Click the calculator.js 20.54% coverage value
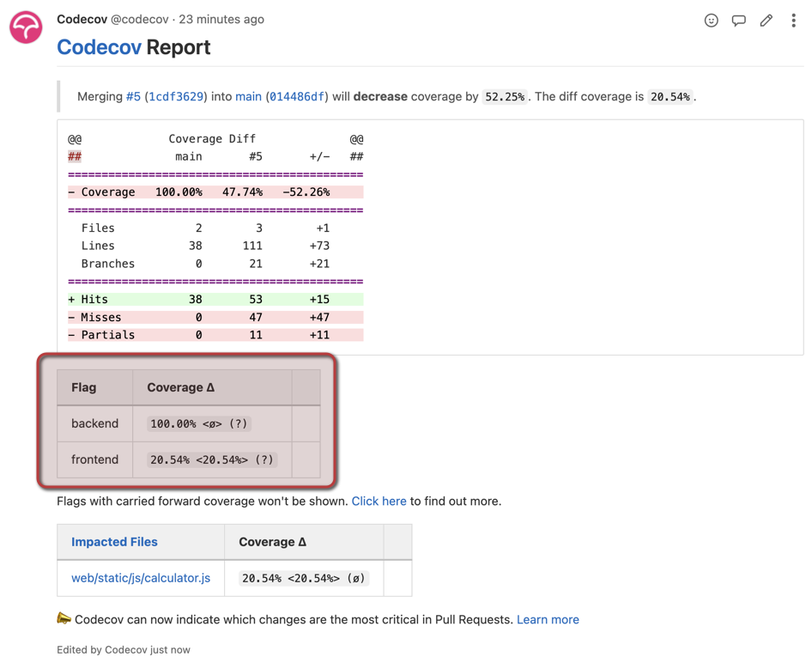812x669 pixels. pyautogui.click(x=304, y=578)
